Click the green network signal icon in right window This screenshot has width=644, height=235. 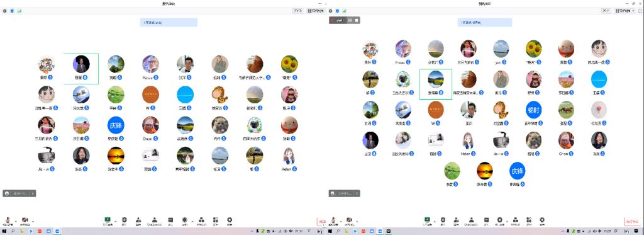click(x=344, y=11)
